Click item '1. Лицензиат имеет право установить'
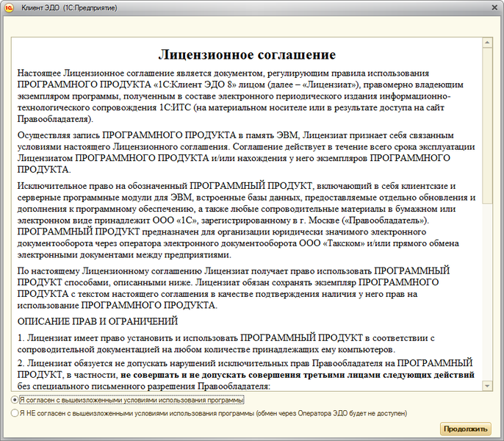Image resolution: width=504 pixels, height=441 pixels. tap(226, 343)
